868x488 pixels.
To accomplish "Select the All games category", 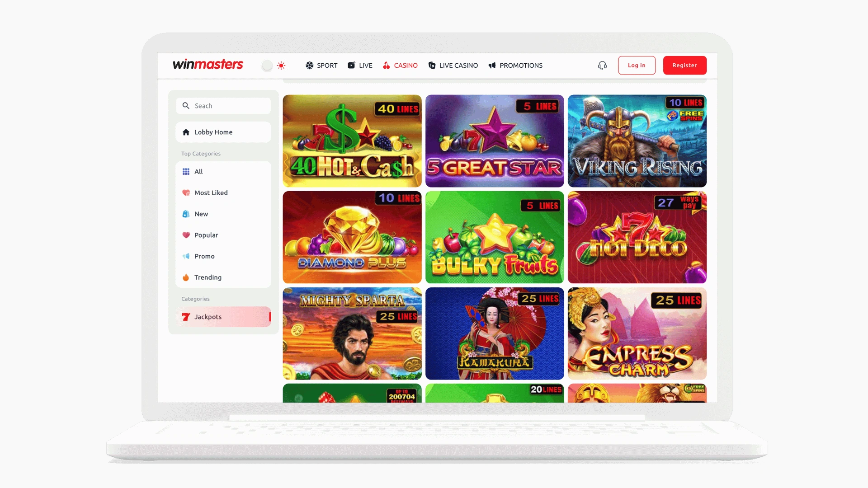I will coord(198,172).
